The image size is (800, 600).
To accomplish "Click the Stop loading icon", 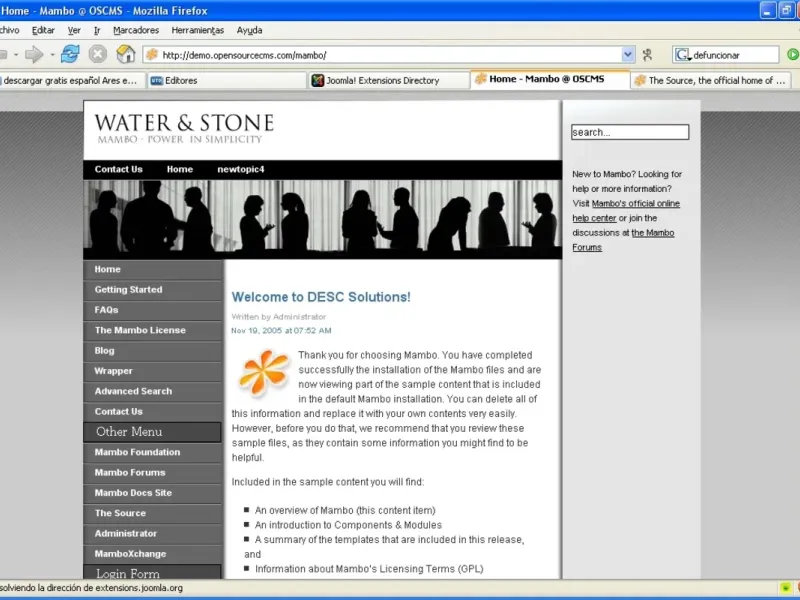I will point(97,54).
